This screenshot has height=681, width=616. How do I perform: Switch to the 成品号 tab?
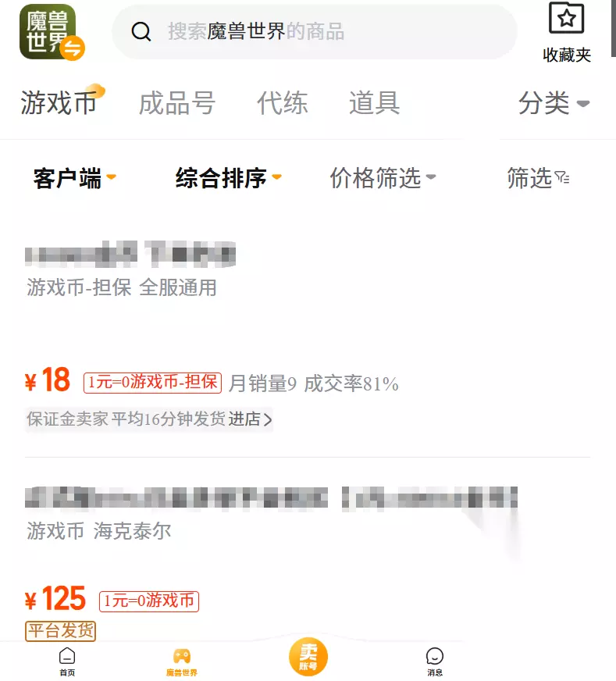tap(177, 103)
